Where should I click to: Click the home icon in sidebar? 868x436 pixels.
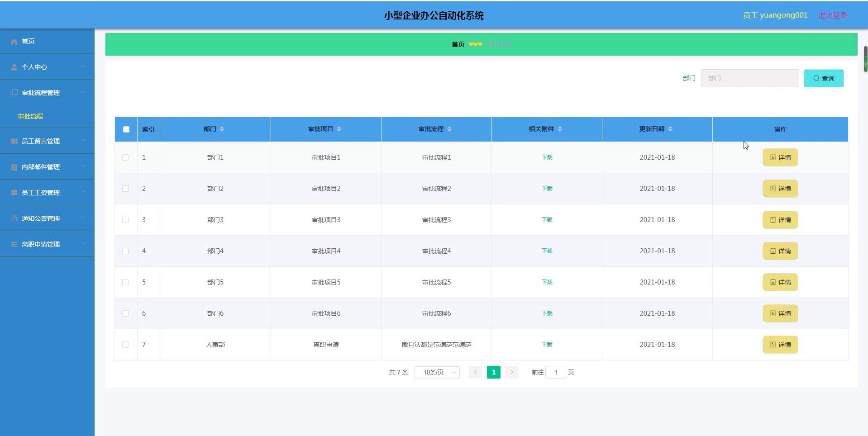pos(14,42)
